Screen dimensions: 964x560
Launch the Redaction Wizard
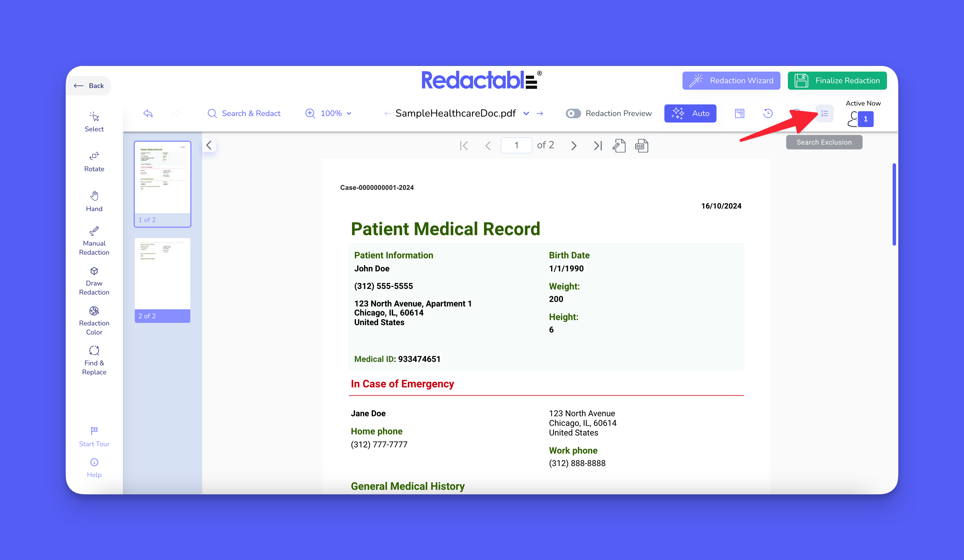click(731, 81)
